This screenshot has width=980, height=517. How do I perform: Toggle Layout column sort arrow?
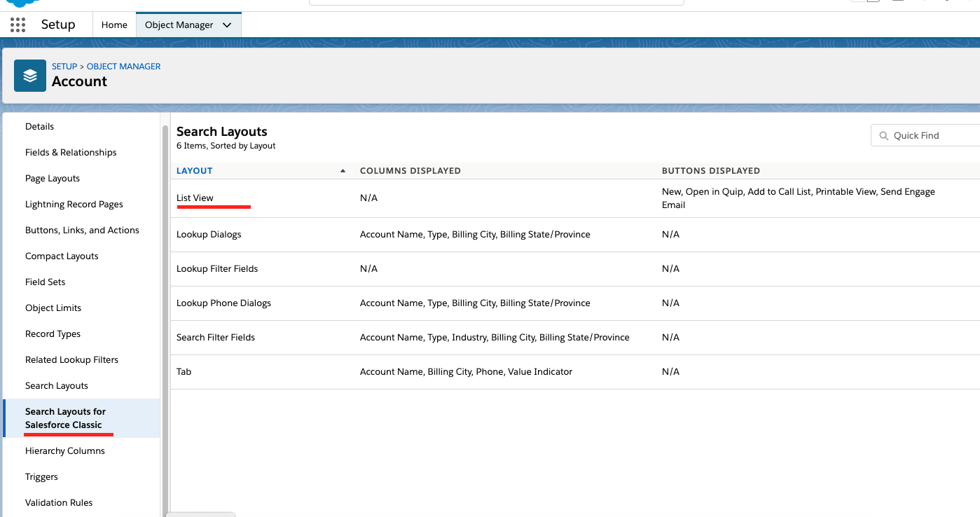(343, 171)
